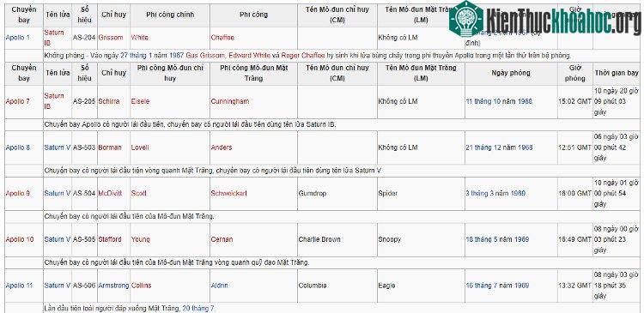Viewport: 644px width, 313px height.
Task: Open the McDivitt commander link
Action: click(110, 193)
